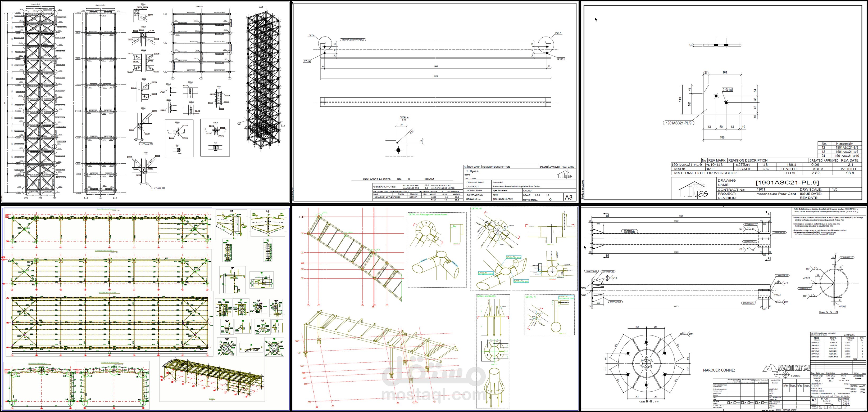Click the 2*D14 hole label on the plate drawing
This screenshot has width=868, height=412.
(x=727, y=90)
